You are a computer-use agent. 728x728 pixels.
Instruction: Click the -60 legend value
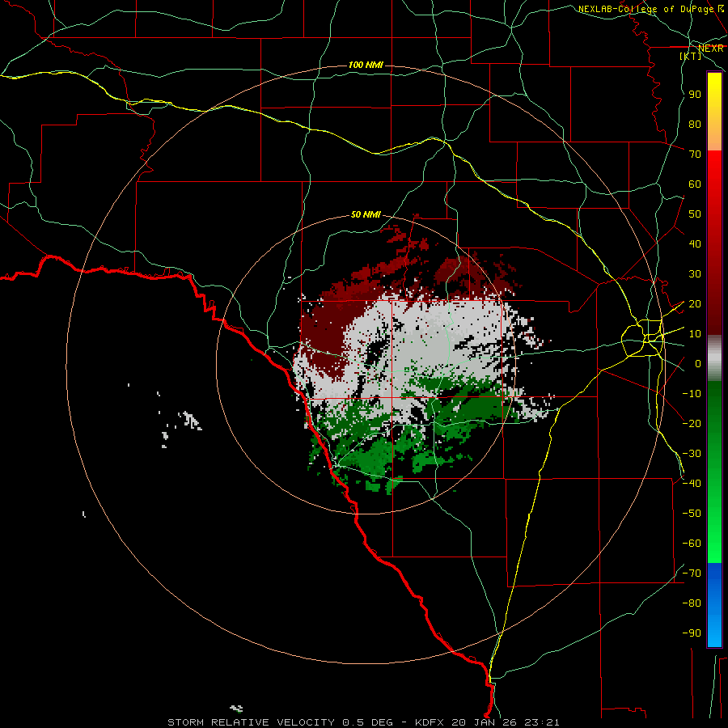[692, 544]
